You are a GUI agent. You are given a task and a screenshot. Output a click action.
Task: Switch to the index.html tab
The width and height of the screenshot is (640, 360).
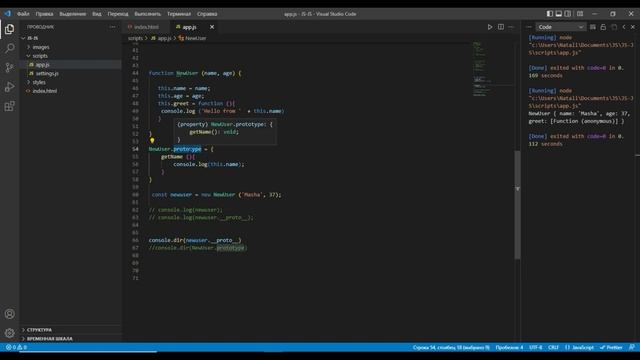point(146,27)
